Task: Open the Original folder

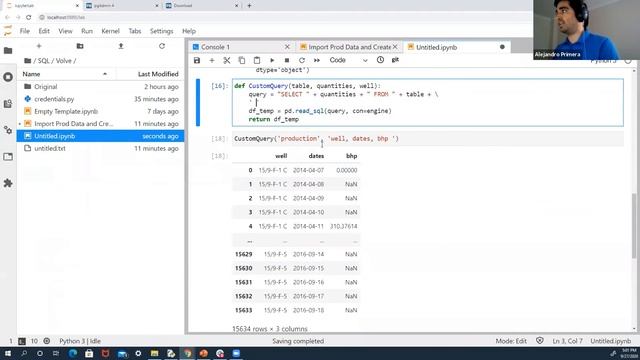Action: 100,87
